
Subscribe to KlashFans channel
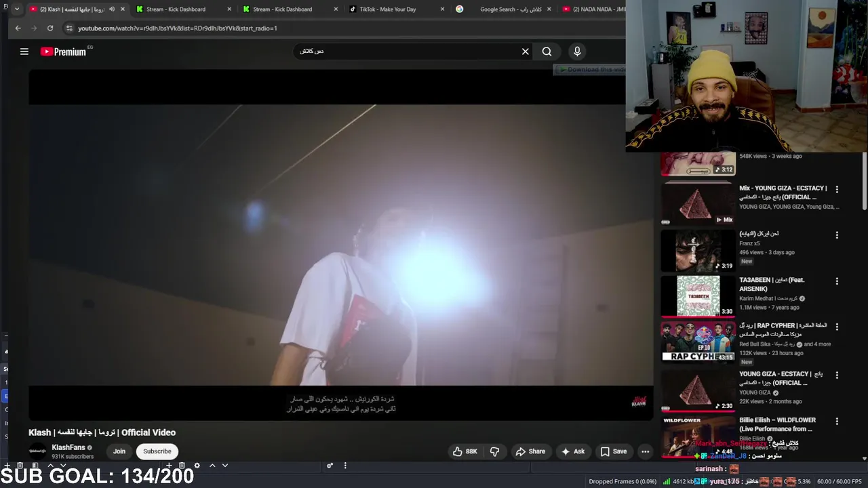(157, 451)
